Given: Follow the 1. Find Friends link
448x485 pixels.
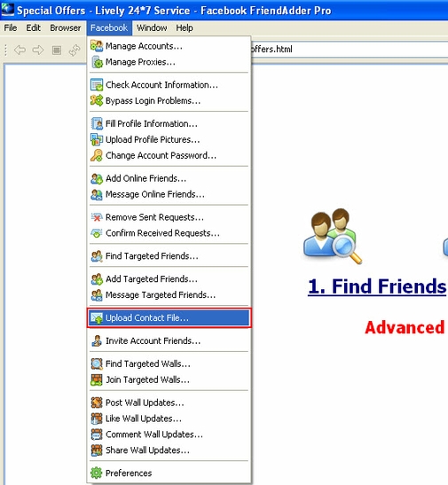Looking at the screenshot, I should tap(377, 286).
